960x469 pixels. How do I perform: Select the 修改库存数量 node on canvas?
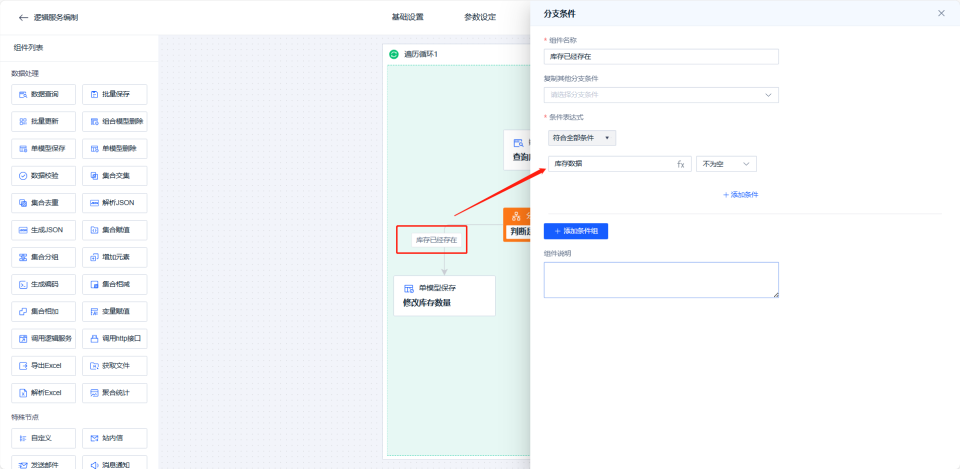click(x=444, y=296)
